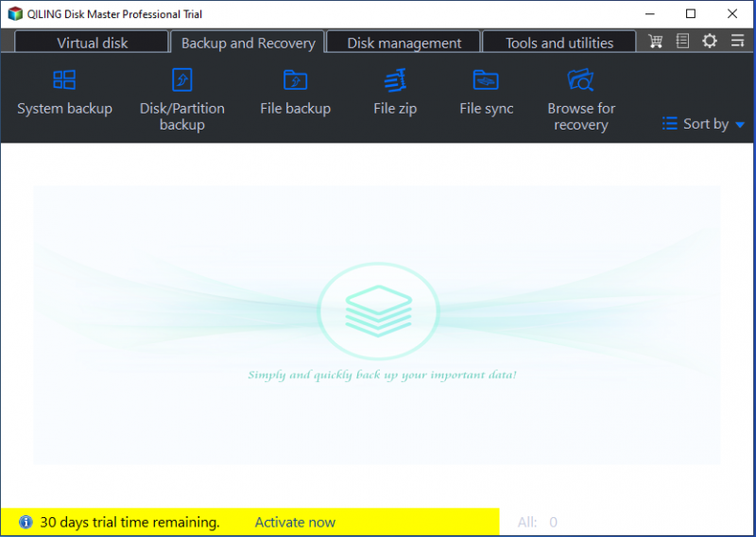Open the Disk management tab
This screenshot has width=756, height=537.
coord(404,43)
